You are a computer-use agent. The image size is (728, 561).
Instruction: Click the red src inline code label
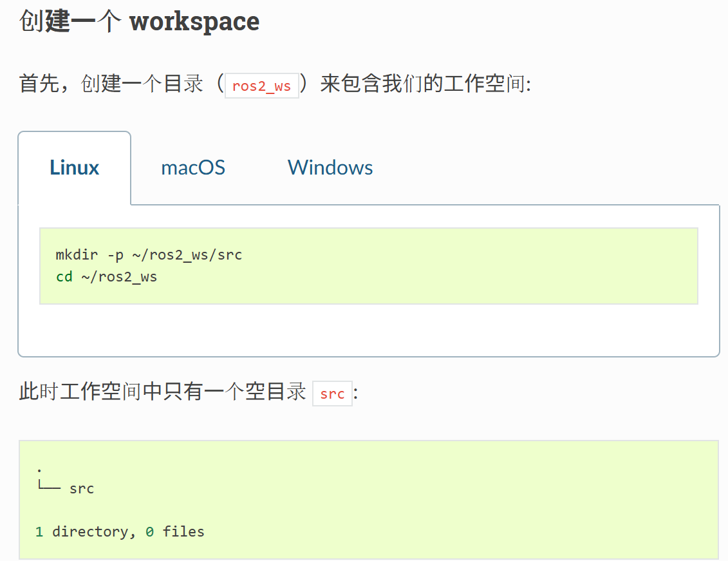(x=332, y=394)
